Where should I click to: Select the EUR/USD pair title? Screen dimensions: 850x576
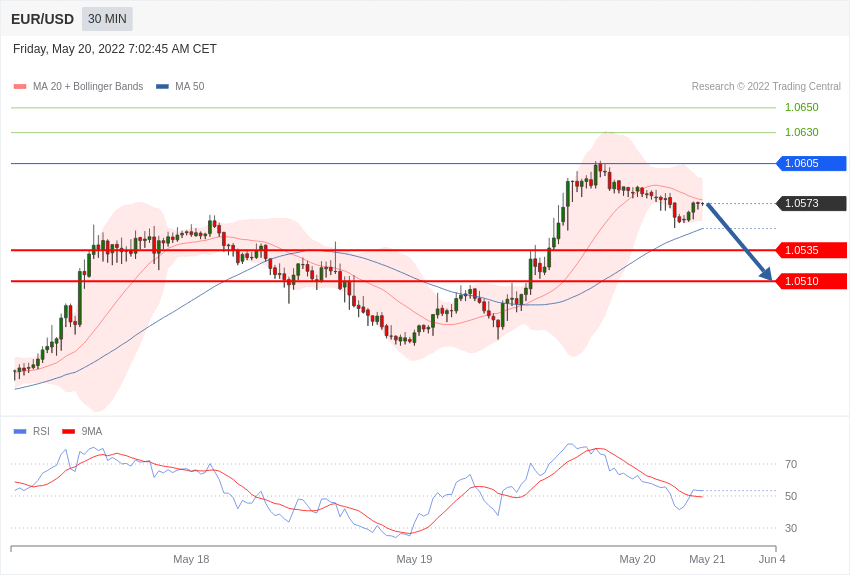click(x=42, y=20)
